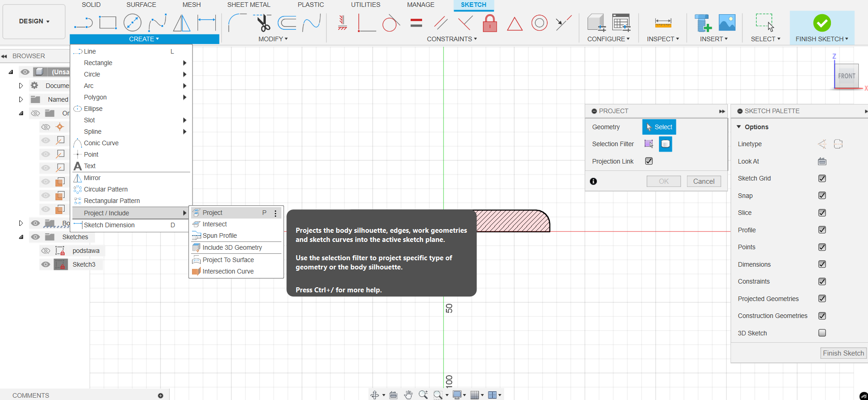Click the Insert Derive icon

click(703, 22)
